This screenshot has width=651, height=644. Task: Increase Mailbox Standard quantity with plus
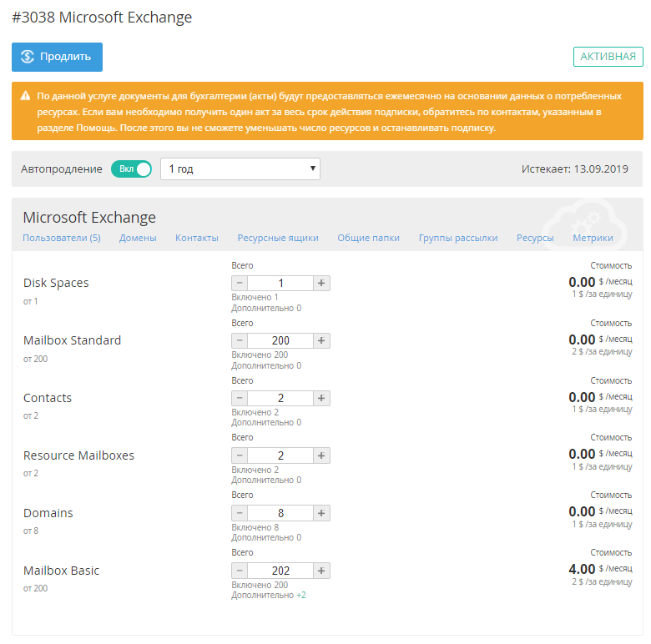tap(322, 340)
